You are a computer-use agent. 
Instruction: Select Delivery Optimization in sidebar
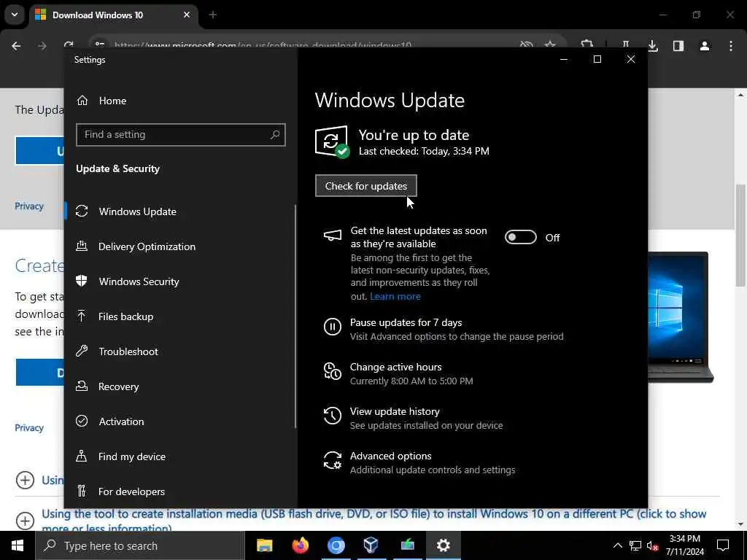coord(179,246)
